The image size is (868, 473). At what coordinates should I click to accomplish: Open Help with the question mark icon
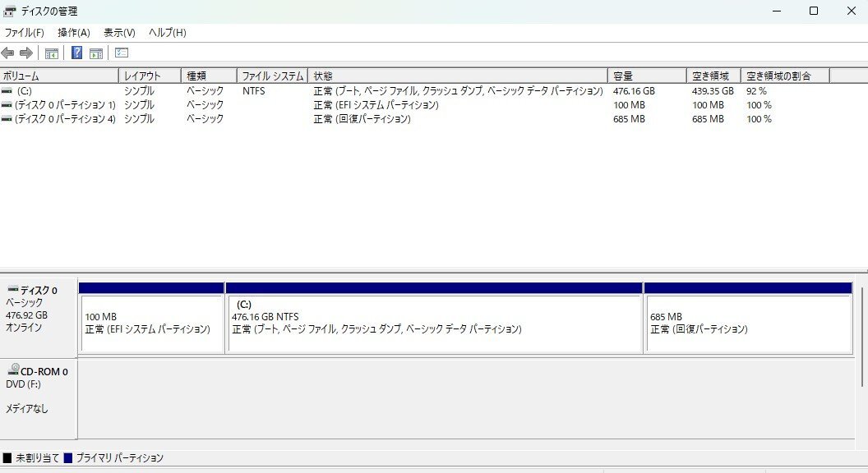coord(77,53)
